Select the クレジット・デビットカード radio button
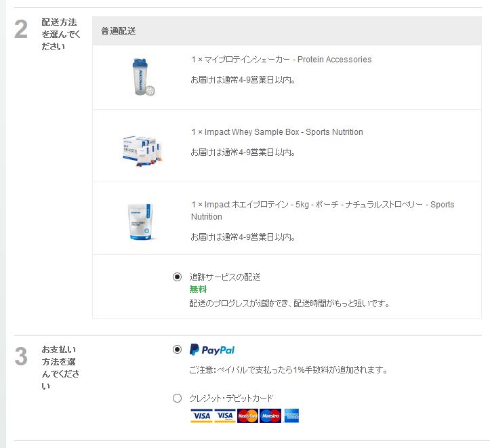This screenshot has width=490, height=448. 177,398
